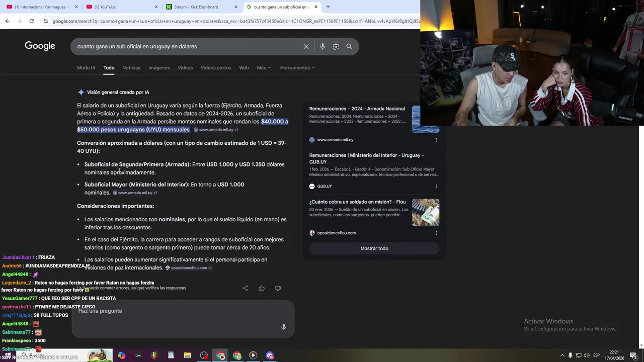
Task: Open Google Lens image search
Action: pyautogui.click(x=336, y=46)
